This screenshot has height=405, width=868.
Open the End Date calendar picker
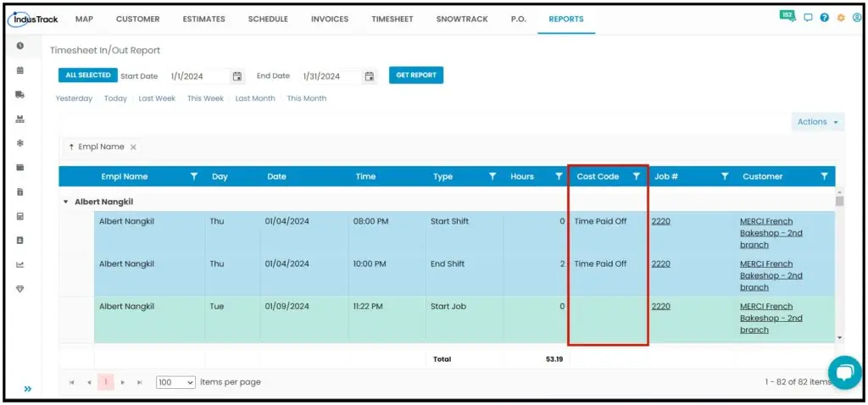370,76
